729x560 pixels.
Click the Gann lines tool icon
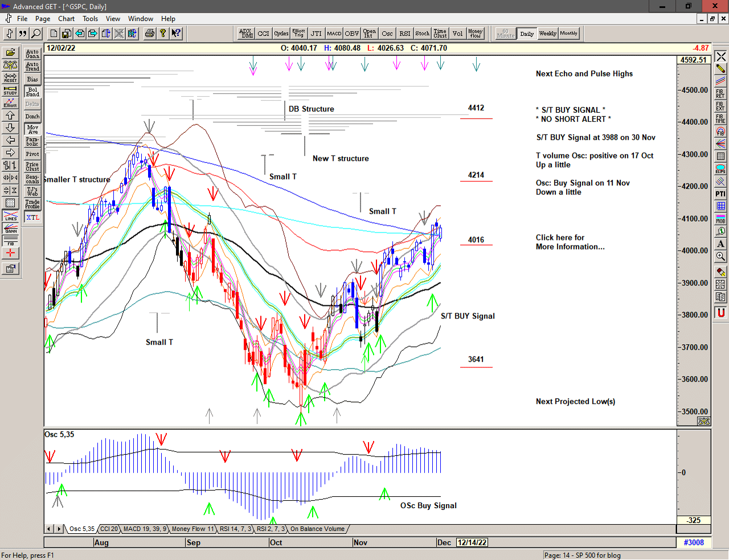pos(10,228)
